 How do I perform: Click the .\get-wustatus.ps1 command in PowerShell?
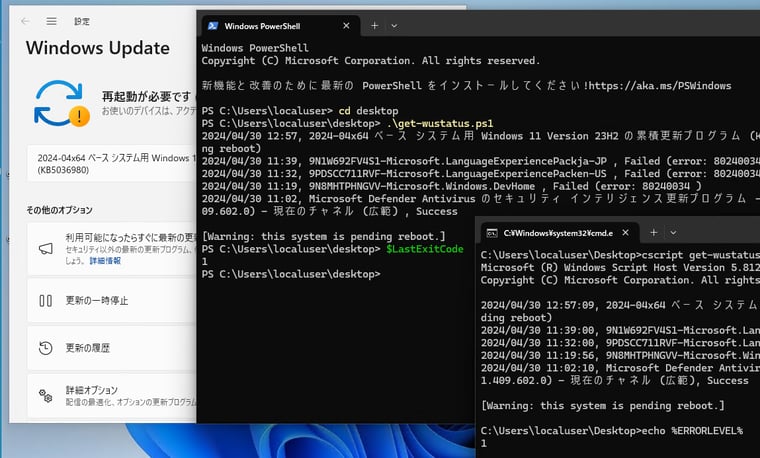[x=440, y=123]
